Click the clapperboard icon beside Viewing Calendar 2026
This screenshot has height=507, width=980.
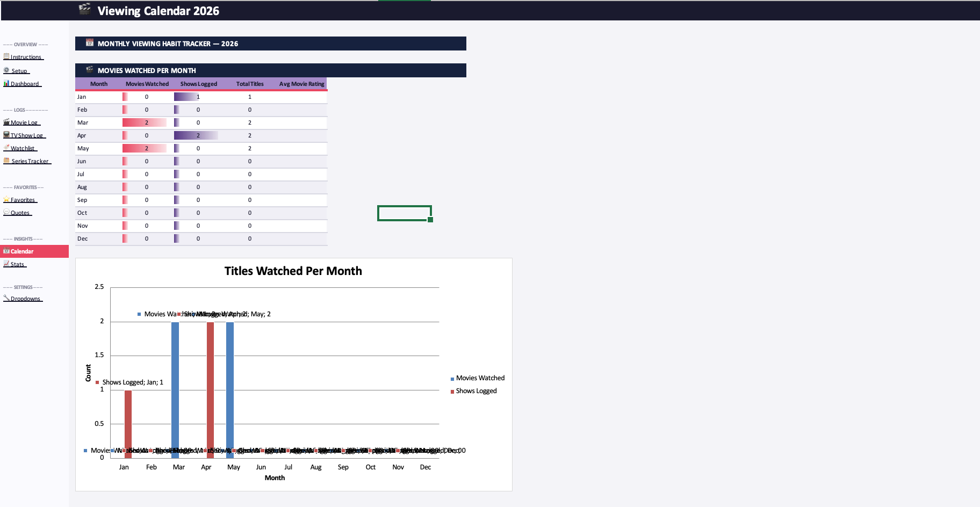click(85, 9)
